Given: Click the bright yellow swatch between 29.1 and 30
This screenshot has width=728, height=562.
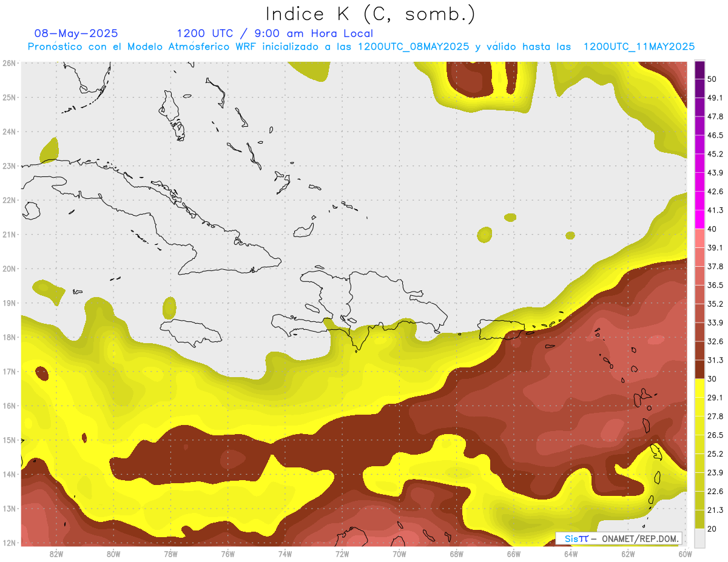Looking at the screenshot, I should coord(699,388).
